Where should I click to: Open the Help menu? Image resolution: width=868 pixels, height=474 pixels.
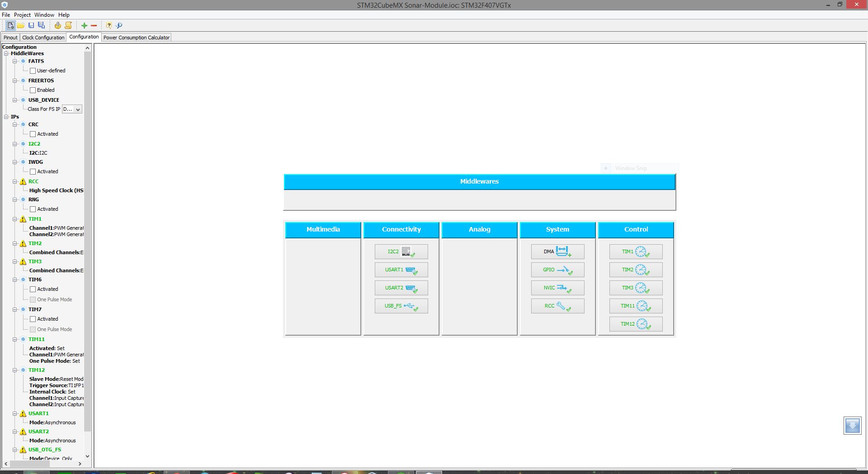coord(64,15)
